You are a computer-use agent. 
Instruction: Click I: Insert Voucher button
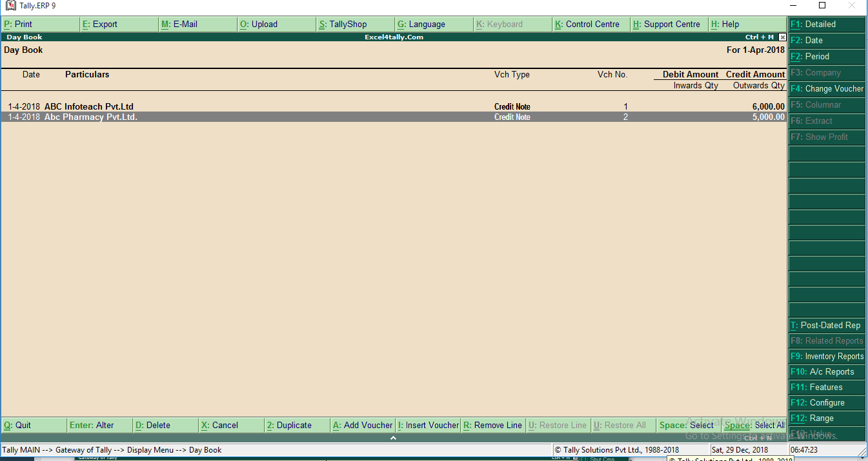coord(429,426)
